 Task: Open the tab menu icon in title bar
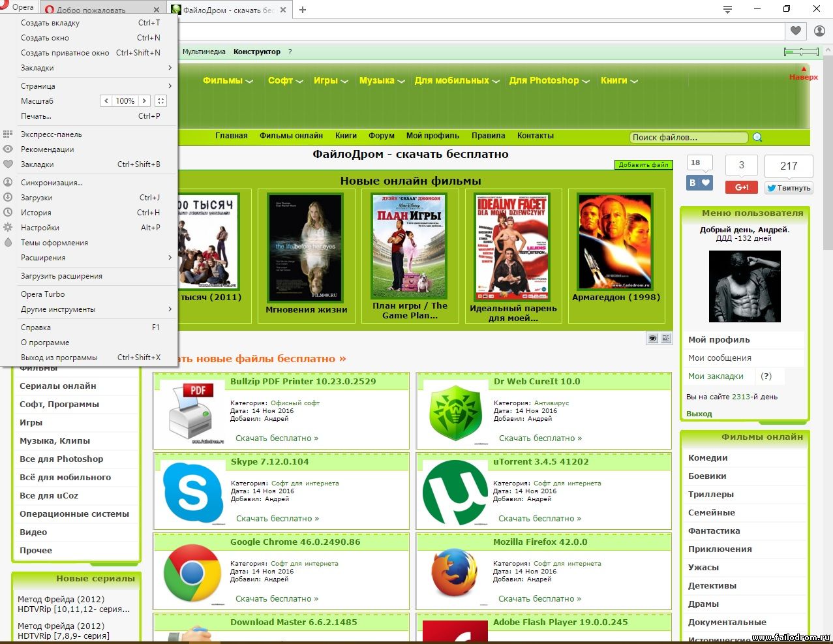click(727, 9)
